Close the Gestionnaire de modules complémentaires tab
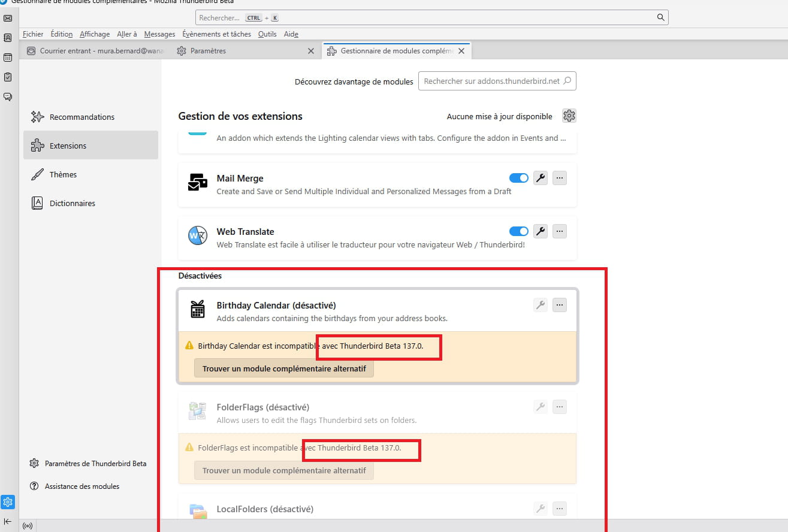The height and width of the screenshot is (532, 788). click(x=461, y=51)
